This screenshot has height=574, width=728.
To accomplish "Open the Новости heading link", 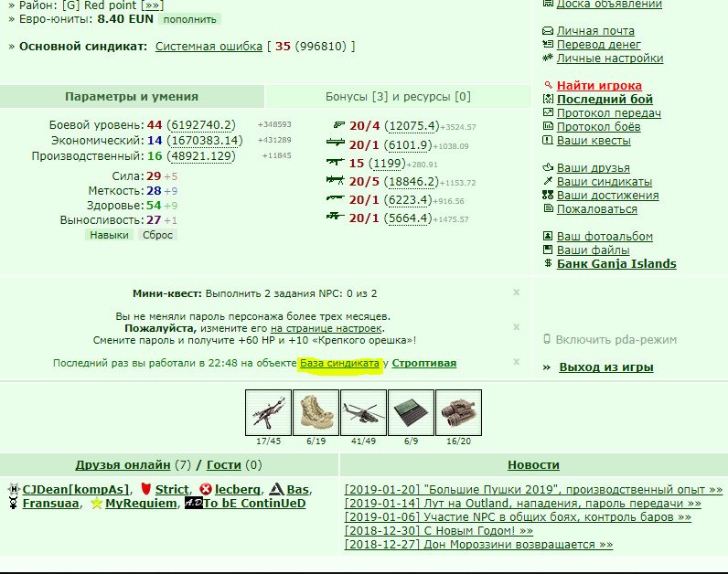I will [533, 465].
